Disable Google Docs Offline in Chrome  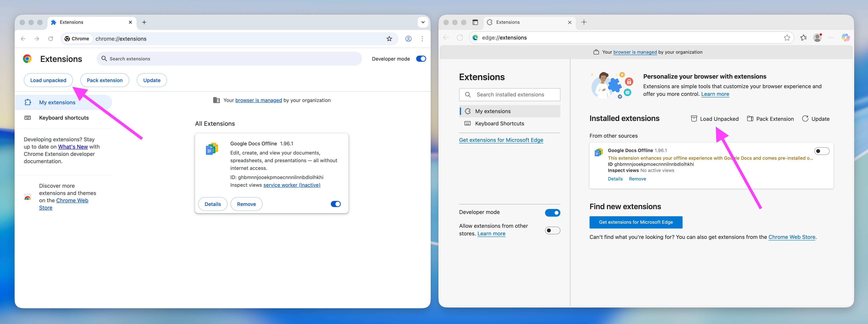[x=336, y=204]
